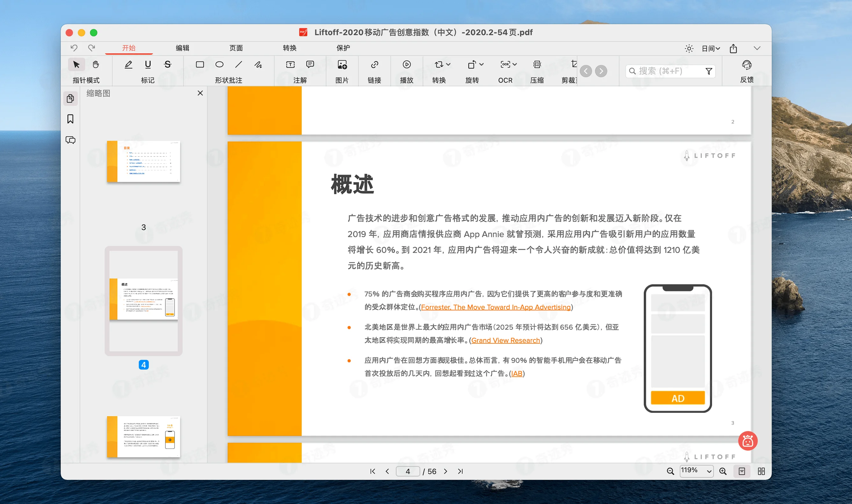Click the page 3 thumbnail
852x504 pixels.
click(x=144, y=161)
